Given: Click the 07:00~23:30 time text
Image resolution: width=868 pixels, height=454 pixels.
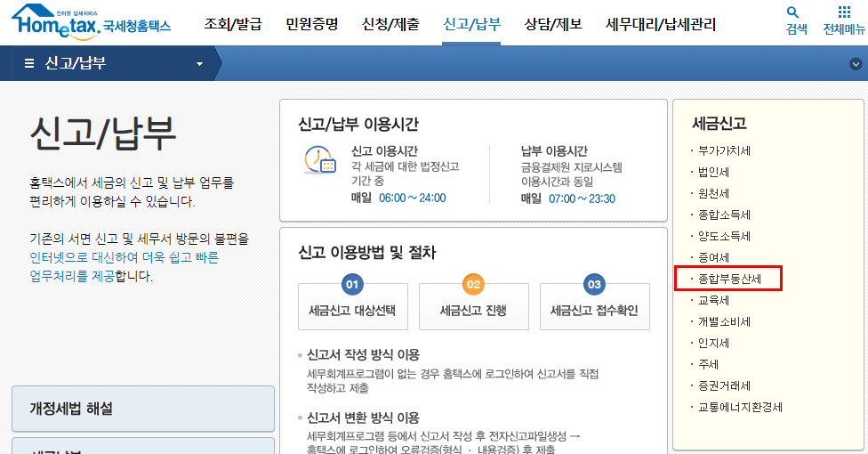Looking at the screenshot, I should click(582, 199).
